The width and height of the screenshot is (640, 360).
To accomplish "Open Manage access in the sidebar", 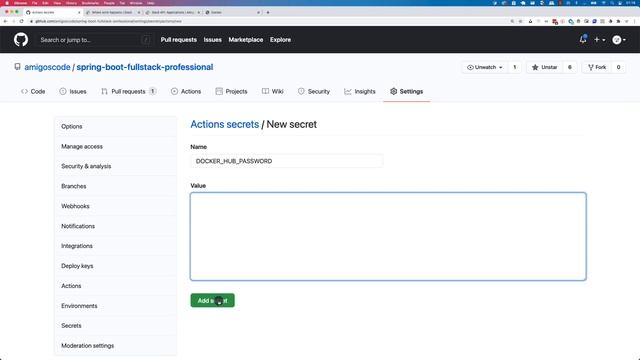I will 116,147.
